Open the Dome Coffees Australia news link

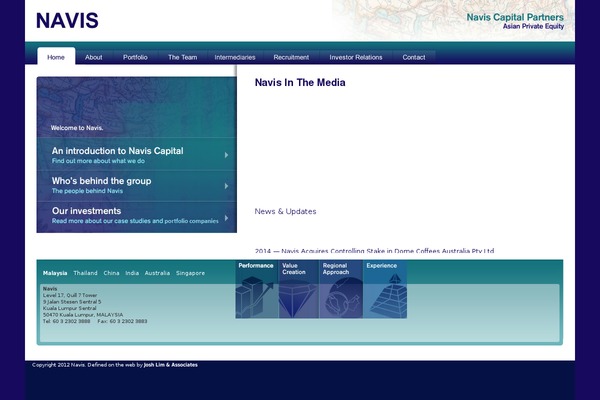(x=374, y=251)
